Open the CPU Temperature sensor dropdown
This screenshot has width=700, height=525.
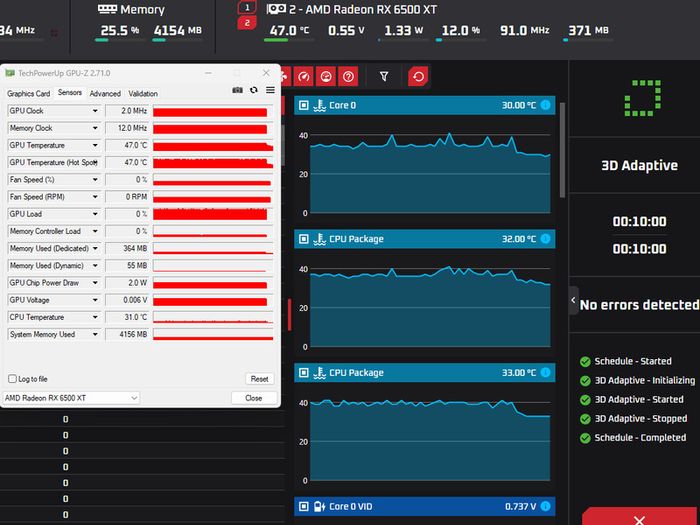point(95,317)
